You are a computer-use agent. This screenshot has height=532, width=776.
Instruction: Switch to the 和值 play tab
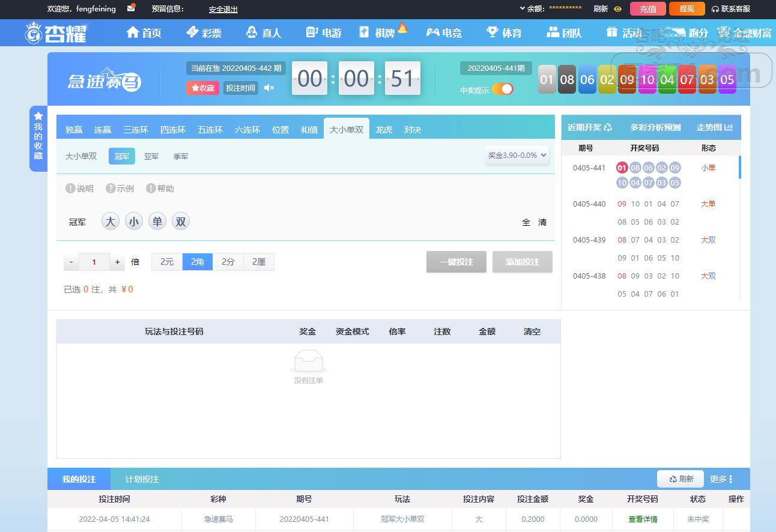tap(309, 130)
